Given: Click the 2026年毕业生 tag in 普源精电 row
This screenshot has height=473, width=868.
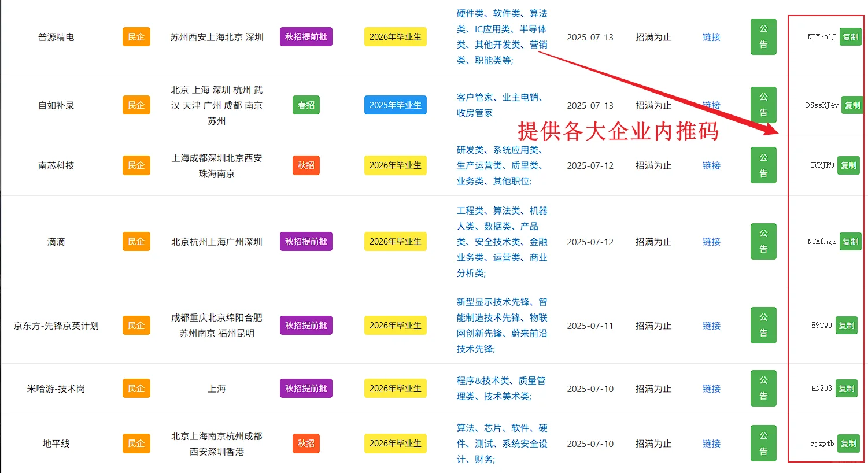Looking at the screenshot, I should [396, 37].
